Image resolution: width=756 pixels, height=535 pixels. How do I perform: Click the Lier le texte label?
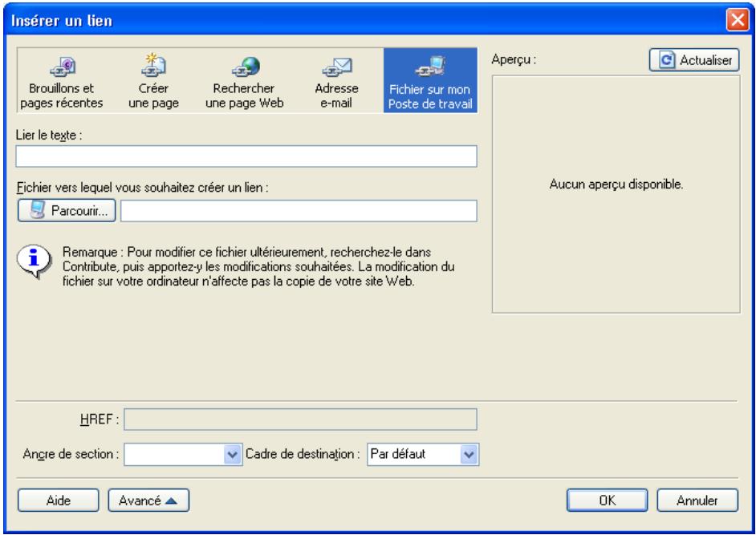coord(49,135)
